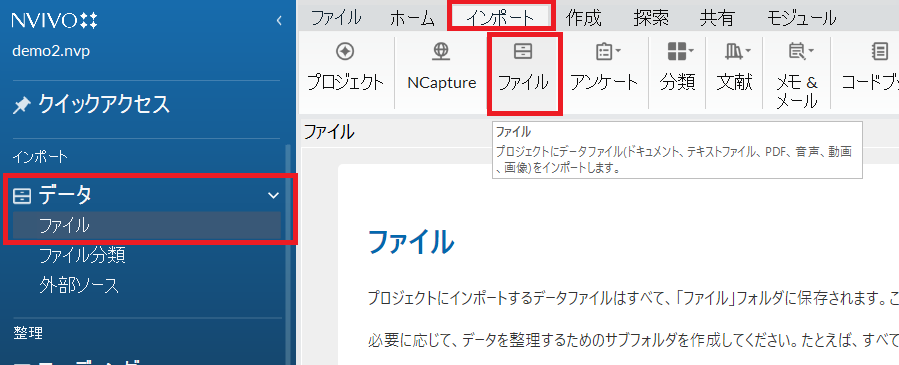Screen dimensions: 899x365
Task: Switch to the 作成 ribbon tab
Action: [x=584, y=18]
